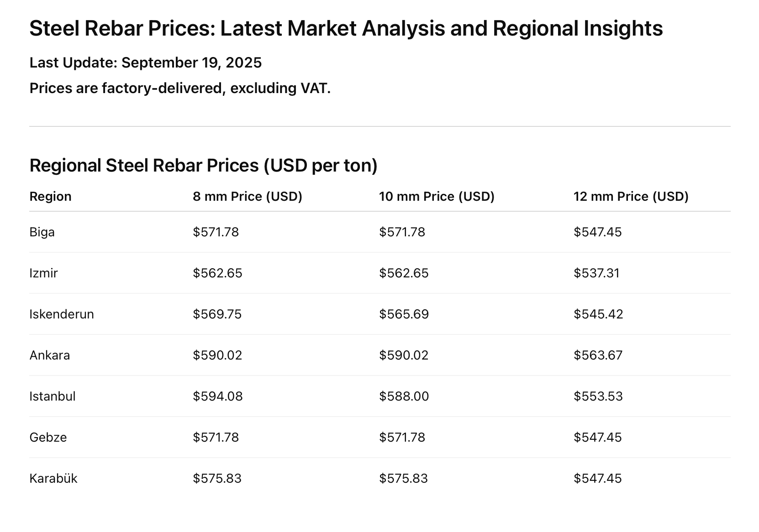Image resolution: width=759 pixels, height=532 pixels.
Task: Select the Iskenderun region row label
Action: click(62, 314)
